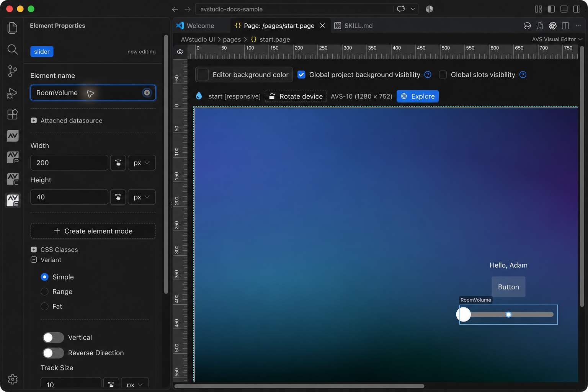
Task: Open the AV studio main panel icon
Action: [13, 136]
